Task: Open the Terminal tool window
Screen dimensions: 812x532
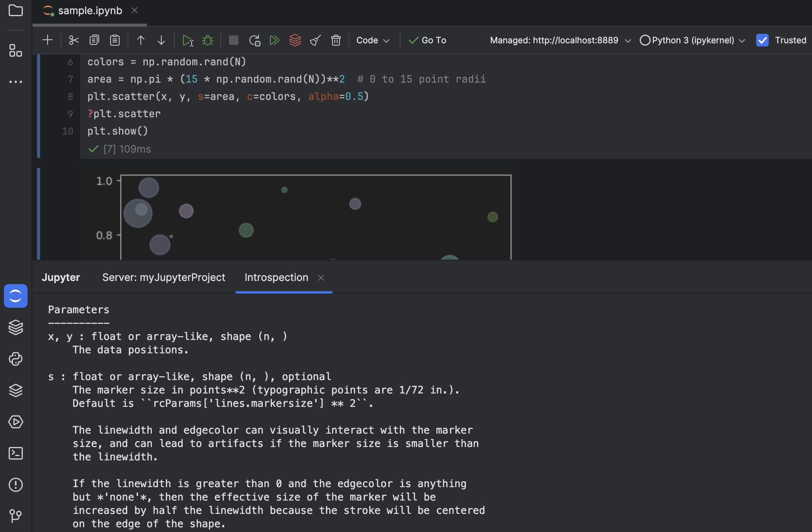Action: pos(16,453)
